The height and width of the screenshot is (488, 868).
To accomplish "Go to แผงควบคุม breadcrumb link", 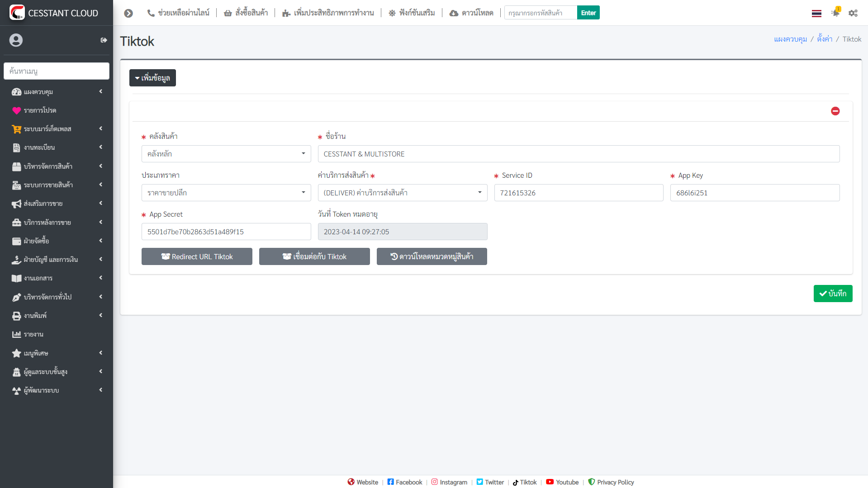I will tap(790, 39).
